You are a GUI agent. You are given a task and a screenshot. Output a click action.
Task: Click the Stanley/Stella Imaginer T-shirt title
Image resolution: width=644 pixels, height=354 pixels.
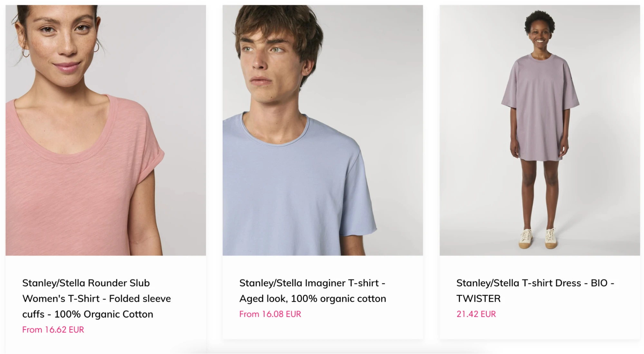pyautogui.click(x=312, y=283)
